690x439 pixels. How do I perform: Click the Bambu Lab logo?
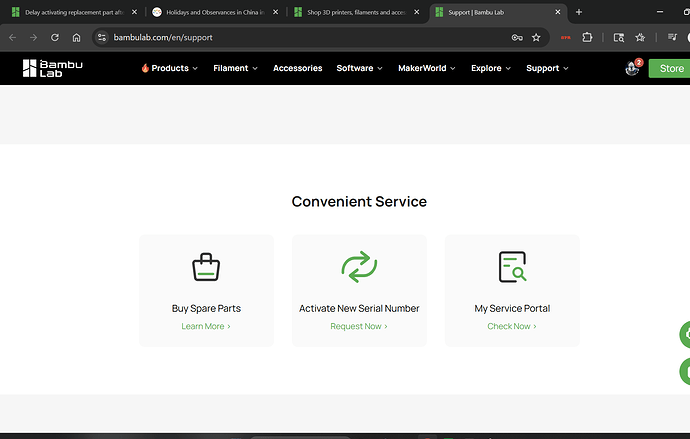click(x=52, y=68)
